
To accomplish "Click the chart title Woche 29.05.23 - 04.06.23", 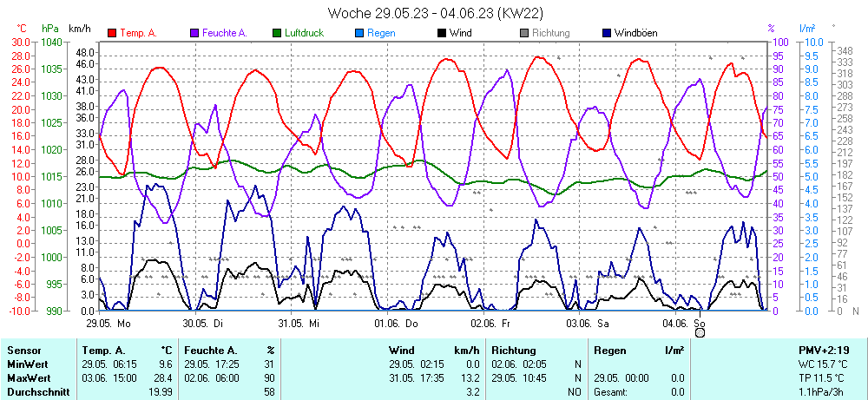I will 435,13.
